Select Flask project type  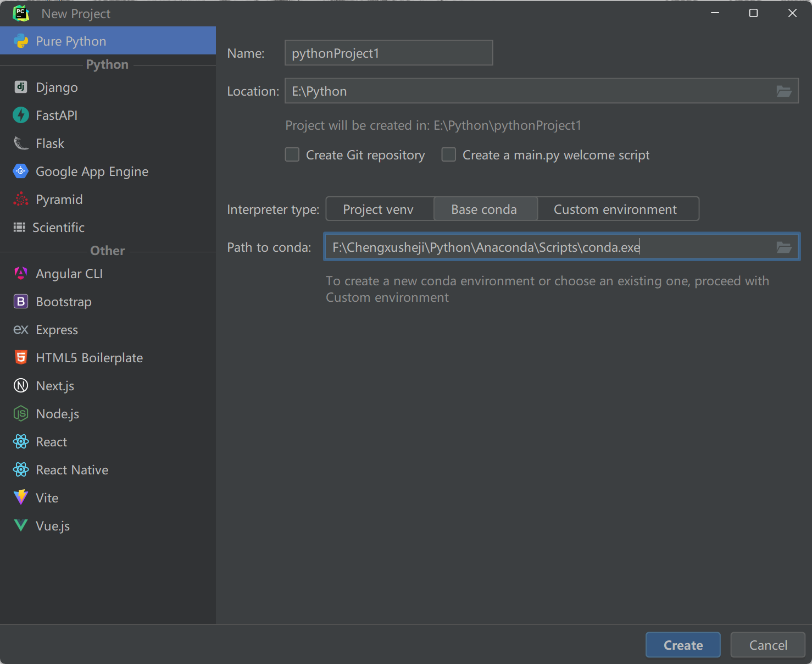tap(108, 143)
